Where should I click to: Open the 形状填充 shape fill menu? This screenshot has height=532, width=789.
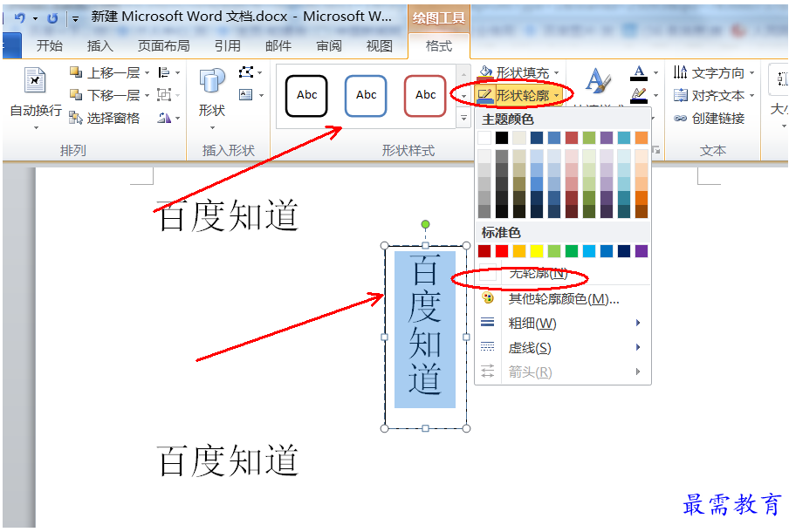[518, 73]
